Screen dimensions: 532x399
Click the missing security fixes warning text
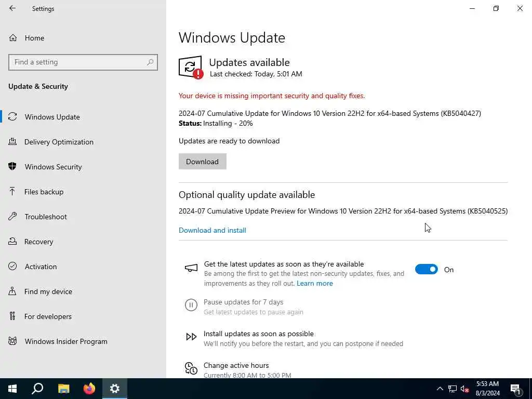point(272,96)
